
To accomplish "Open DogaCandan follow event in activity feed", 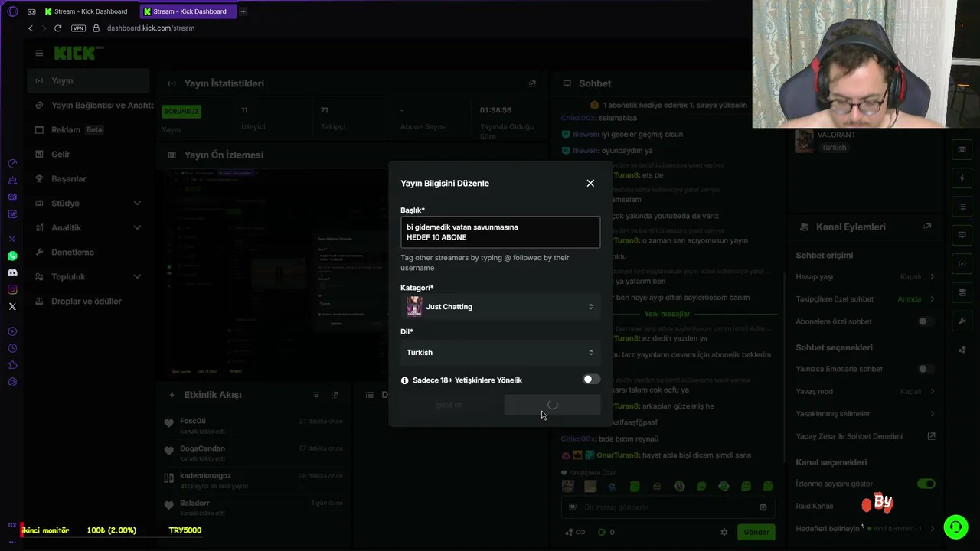I will [254, 453].
